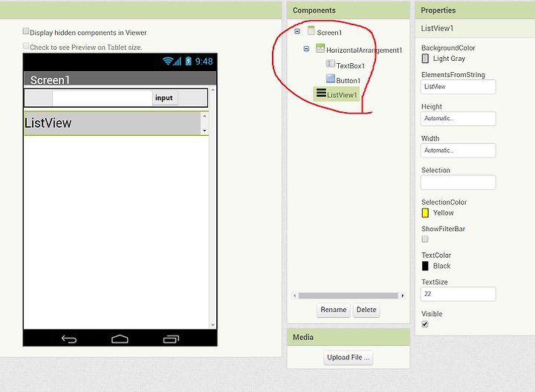Screen dimensions: 535x392
Task: Click the Selection property field
Action: point(458,183)
